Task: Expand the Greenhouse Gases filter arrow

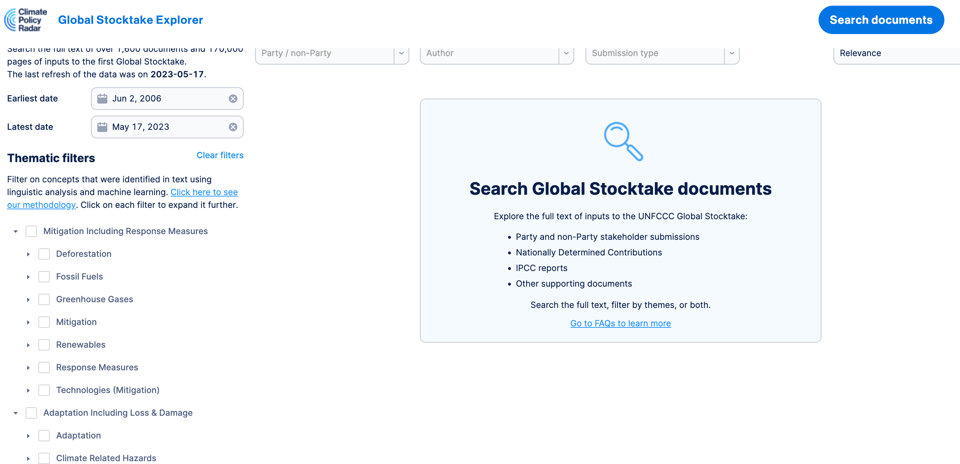Action: (x=28, y=299)
